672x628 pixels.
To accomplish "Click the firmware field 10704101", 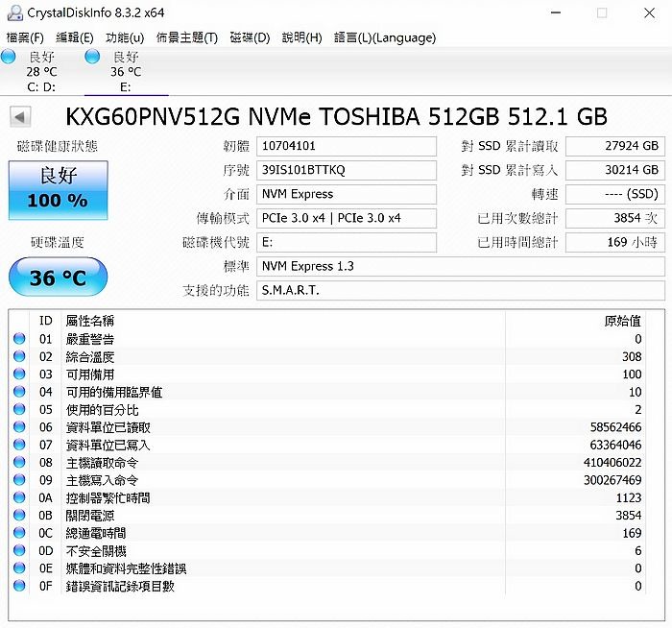I will click(347, 146).
